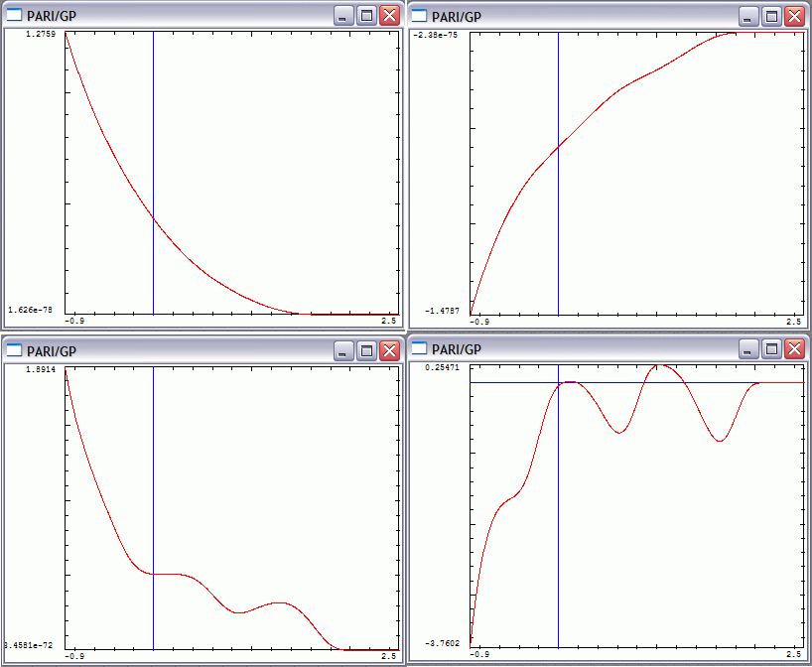Viewport: 812px width, 667px height.
Task: Click the PARI/GP icon on the -1.4787 plot window
Action: 419,16
